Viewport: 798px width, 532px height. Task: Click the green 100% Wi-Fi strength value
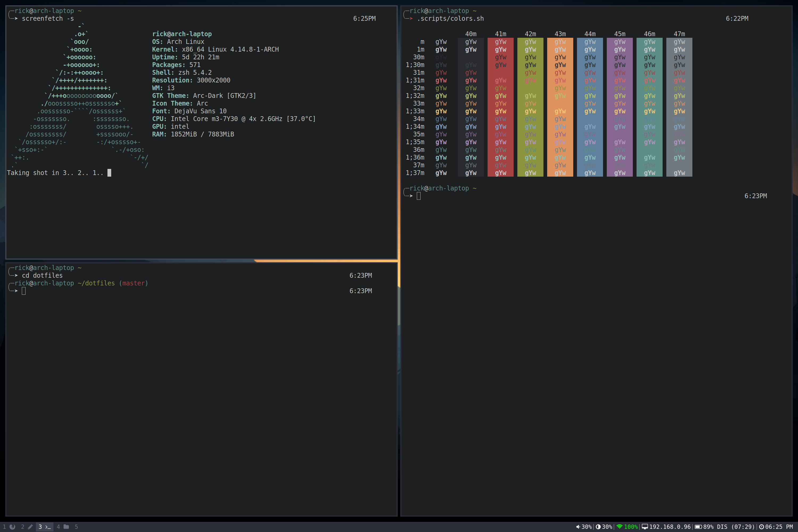(x=631, y=527)
